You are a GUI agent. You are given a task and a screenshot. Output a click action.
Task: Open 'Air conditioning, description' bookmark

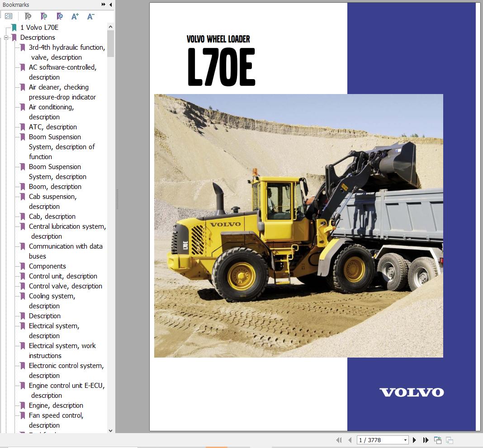(51, 112)
